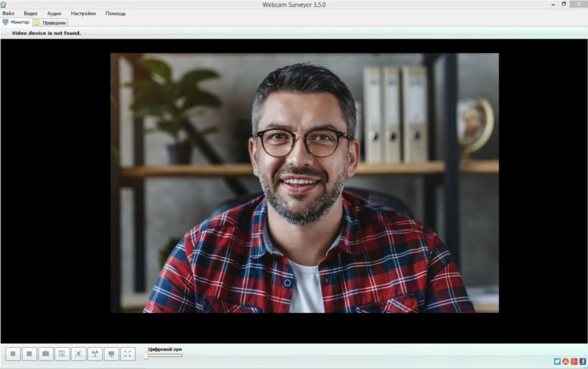The width and height of the screenshot is (588, 369).
Task: Click the Twitter share icon
Action: (557, 362)
